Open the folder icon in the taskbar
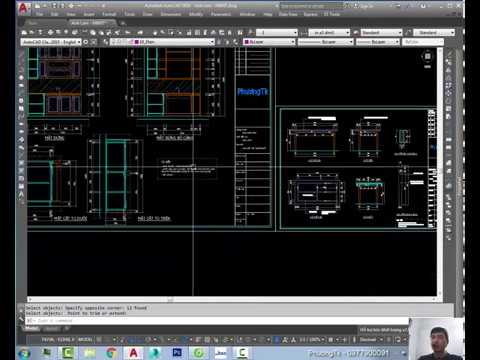 [89, 353]
